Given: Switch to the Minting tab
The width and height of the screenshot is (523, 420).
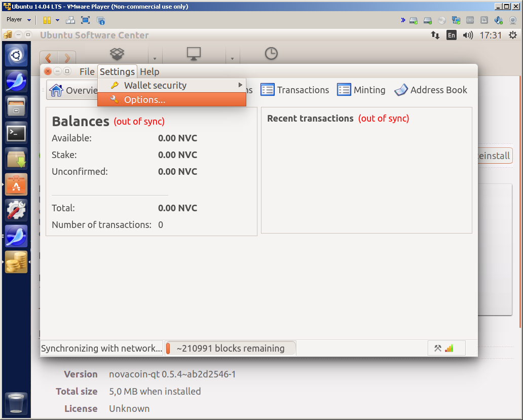Looking at the screenshot, I should click(361, 90).
